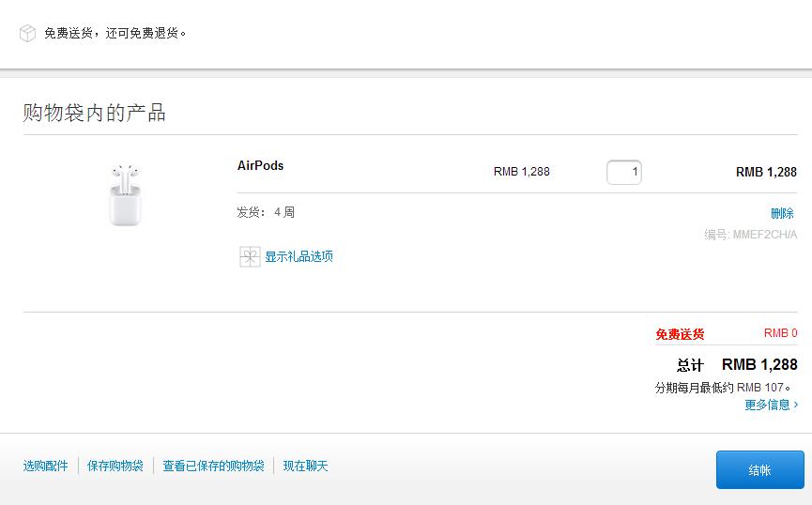Screen dimensions: 812x505
Task: Click the 免费送货，还可免费退货 banner text
Action: [115, 33]
